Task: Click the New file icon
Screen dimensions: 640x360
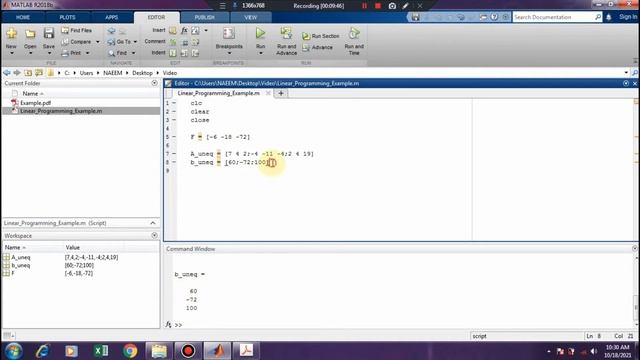Action: click(11, 33)
